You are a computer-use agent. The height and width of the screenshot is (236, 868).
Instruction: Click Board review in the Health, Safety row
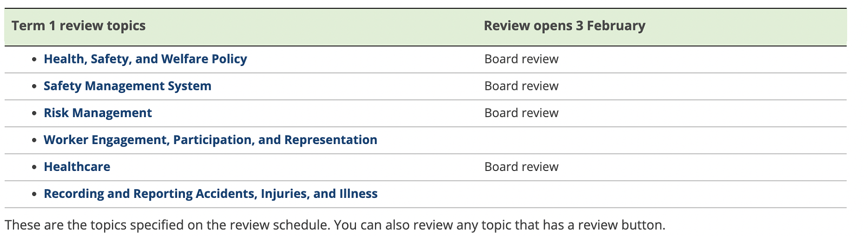(521, 59)
